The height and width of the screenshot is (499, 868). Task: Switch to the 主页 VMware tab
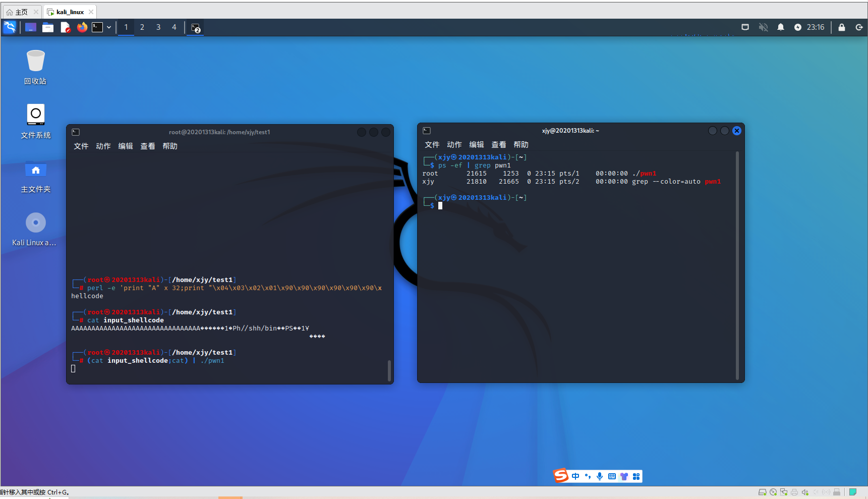point(22,12)
